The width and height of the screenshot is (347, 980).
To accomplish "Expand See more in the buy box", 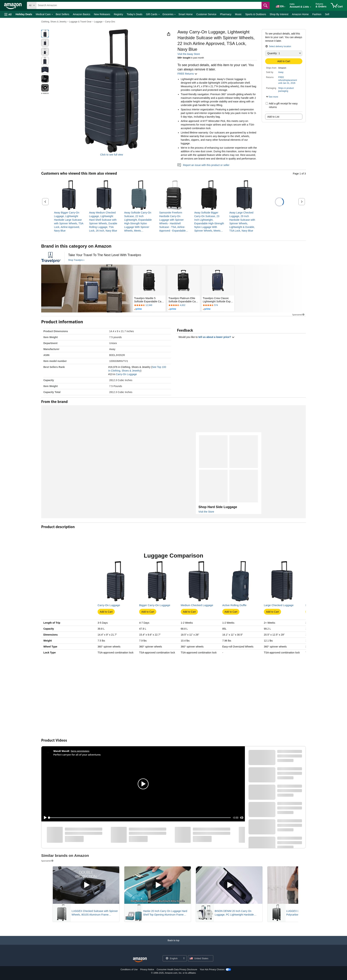I will [x=272, y=97].
